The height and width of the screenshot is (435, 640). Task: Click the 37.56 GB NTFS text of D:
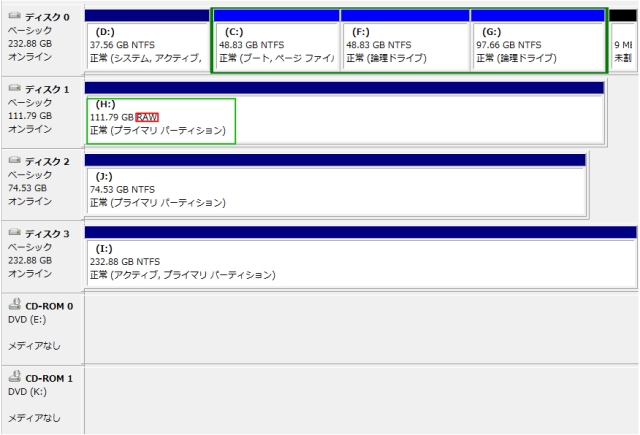point(122,45)
